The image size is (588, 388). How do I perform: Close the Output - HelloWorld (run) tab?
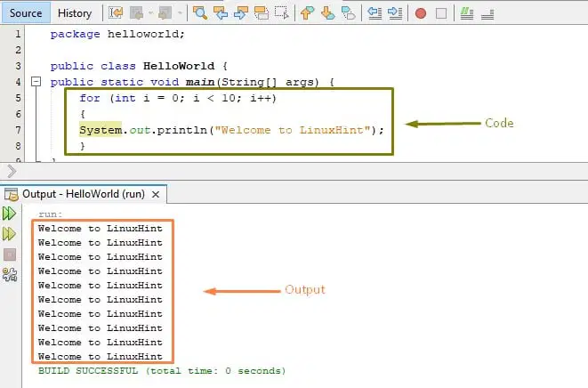156,194
